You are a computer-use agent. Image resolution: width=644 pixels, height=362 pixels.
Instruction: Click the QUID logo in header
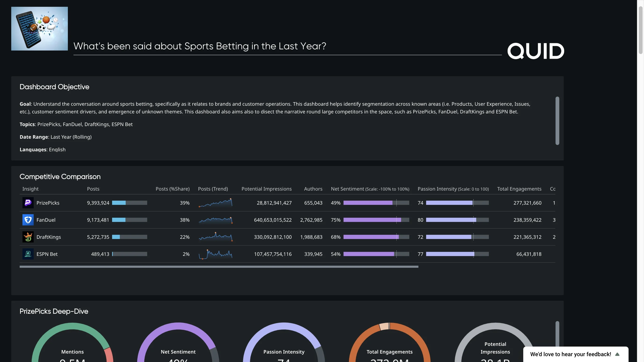(535, 51)
